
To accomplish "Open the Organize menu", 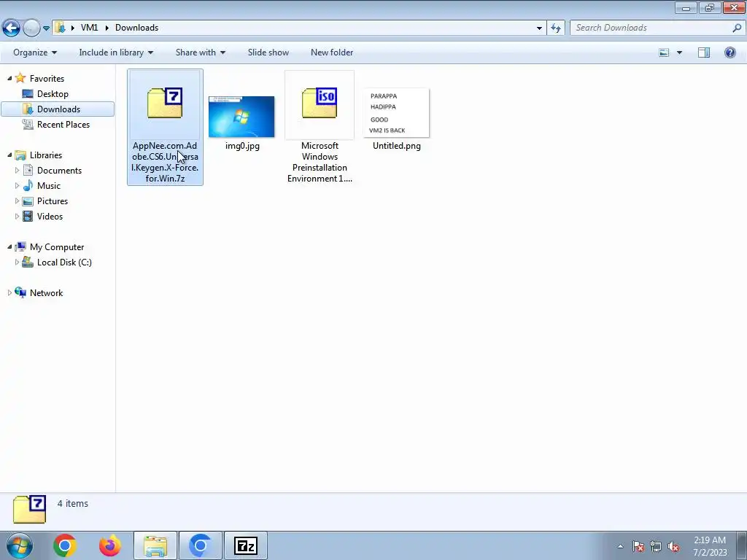I will pyautogui.click(x=35, y=52).
